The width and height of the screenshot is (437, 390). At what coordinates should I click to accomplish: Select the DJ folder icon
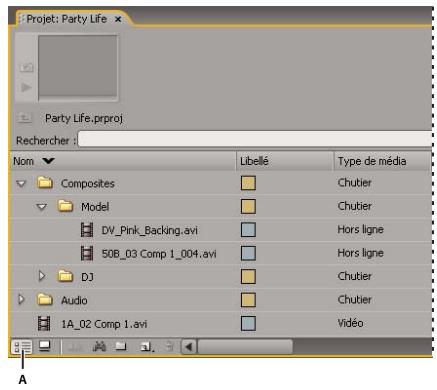[65, 276]
